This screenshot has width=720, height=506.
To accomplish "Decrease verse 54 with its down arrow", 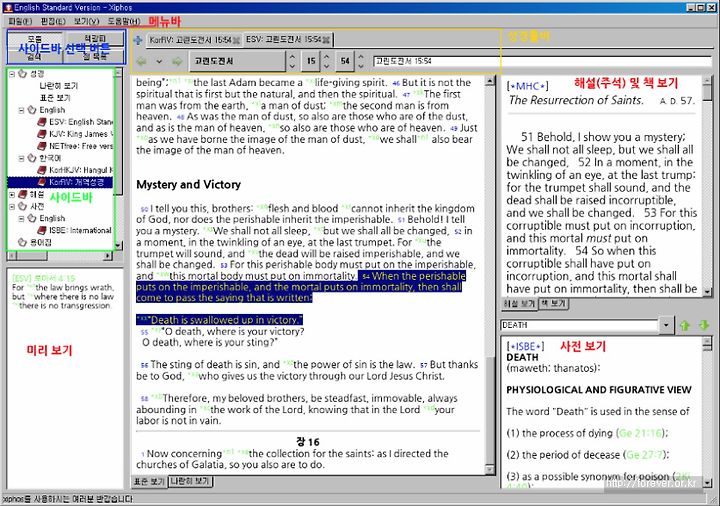I will click(x=361, y=66).
